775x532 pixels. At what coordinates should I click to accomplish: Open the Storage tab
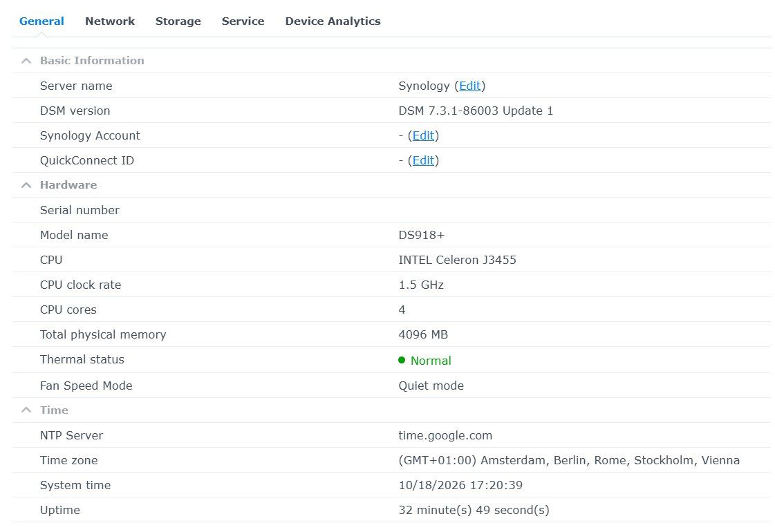(x=178, y=21)
